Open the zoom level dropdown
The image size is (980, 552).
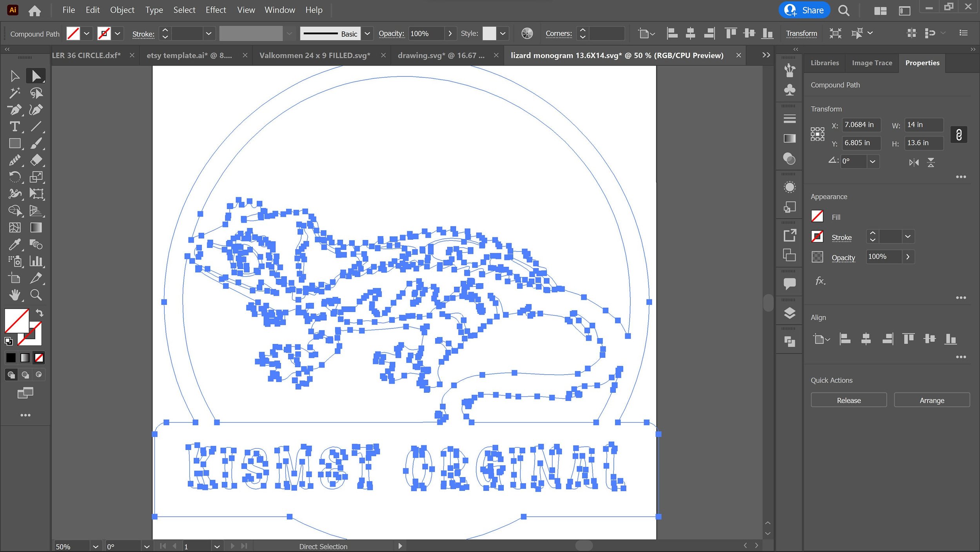coord(95,546)
